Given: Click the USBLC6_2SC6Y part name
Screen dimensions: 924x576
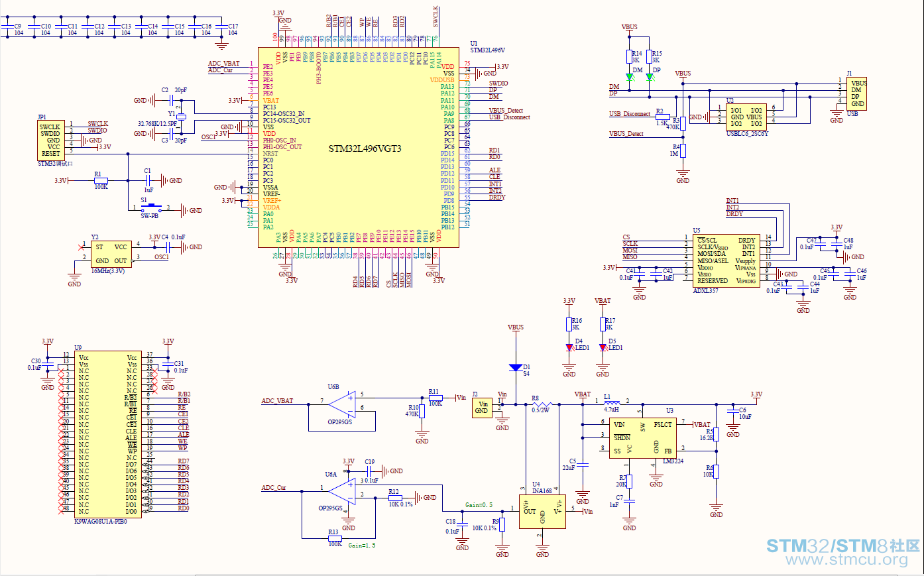Looking at the screenshot, I should (x=747, y=134).
